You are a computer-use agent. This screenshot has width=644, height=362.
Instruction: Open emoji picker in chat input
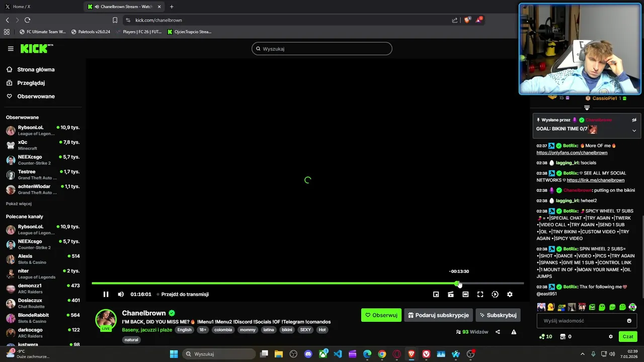[x=629, y=321]
